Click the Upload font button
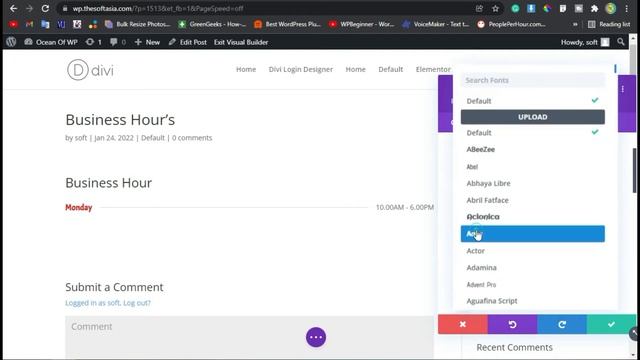 pos(533,117)
